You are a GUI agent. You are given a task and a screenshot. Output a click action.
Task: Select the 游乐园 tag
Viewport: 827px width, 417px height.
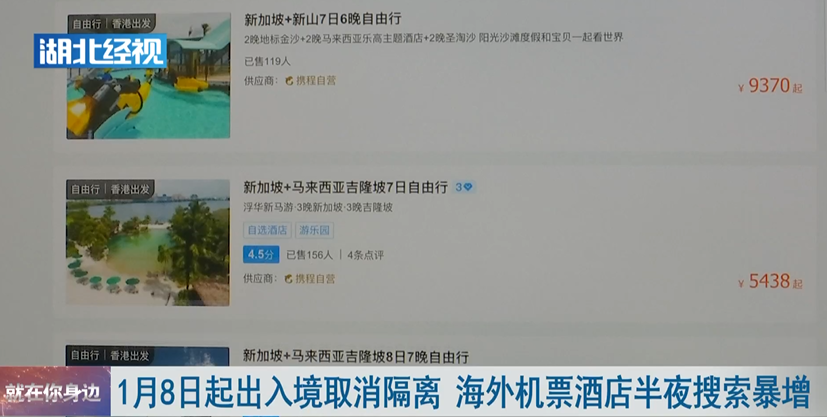[x=315, y=230]
